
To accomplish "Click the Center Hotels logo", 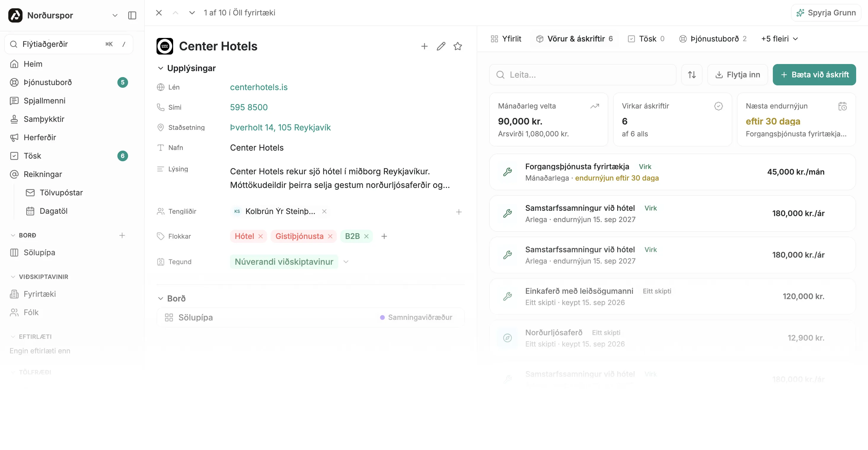I will click(165, 46).
